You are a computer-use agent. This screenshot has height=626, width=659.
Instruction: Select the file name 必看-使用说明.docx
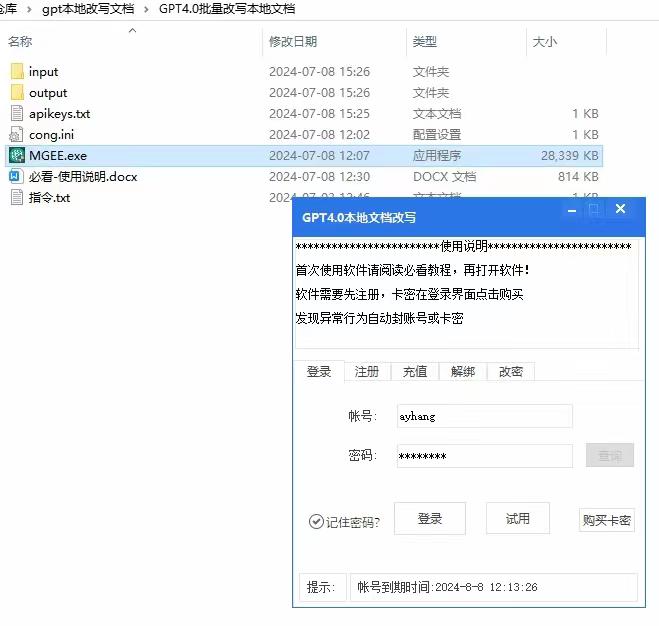pos(83,177)
